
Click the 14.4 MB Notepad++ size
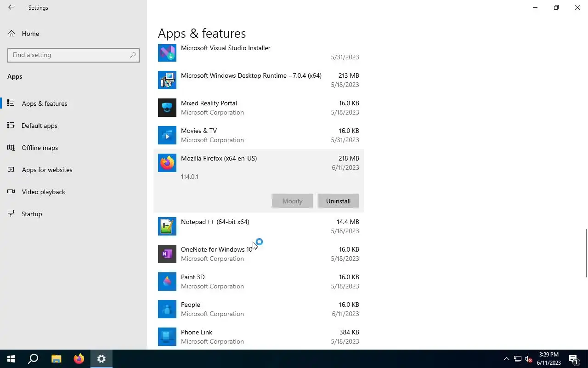point(348,222)
